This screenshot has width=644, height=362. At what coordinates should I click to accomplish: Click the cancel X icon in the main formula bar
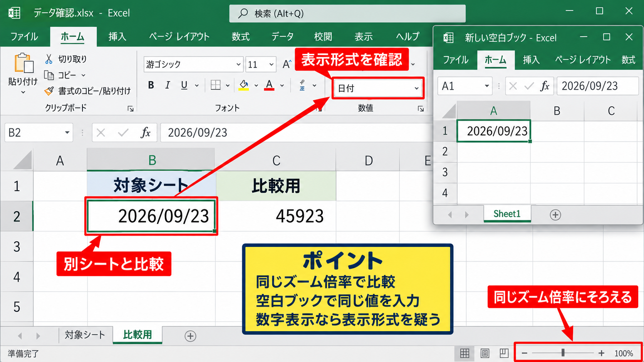click(101, 133)
